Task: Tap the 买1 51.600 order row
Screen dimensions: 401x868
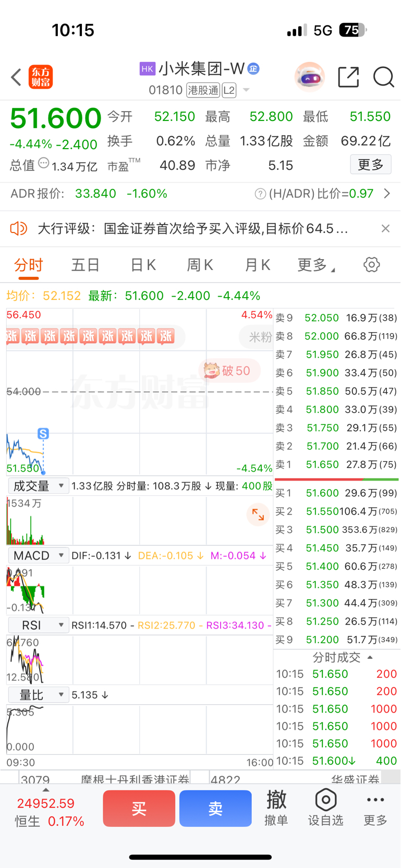Action: tap(336, 493)
